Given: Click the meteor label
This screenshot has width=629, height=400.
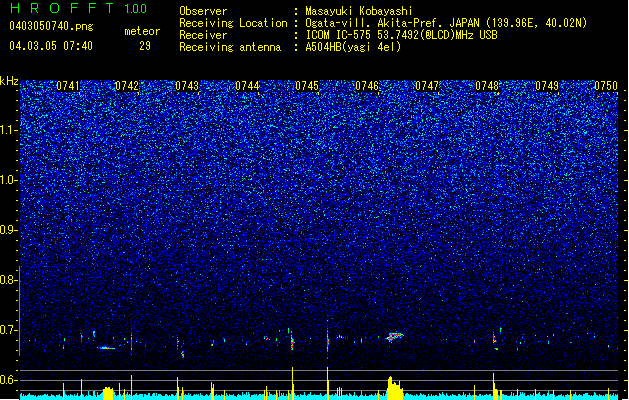Looking at the screenshot, I should pos(142,31).
